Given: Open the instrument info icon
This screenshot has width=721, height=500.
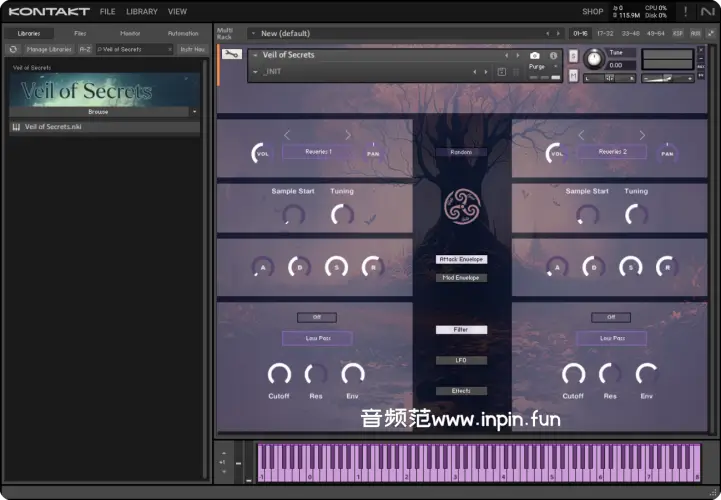Looking at the screenshot, I should (553, 55).
